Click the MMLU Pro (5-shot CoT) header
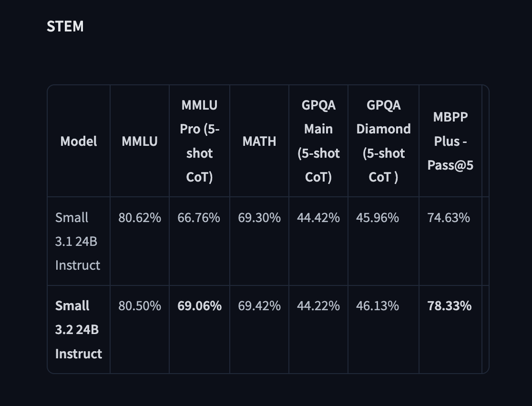Viewport: 532px width, 406px height. tap(199, 141)
